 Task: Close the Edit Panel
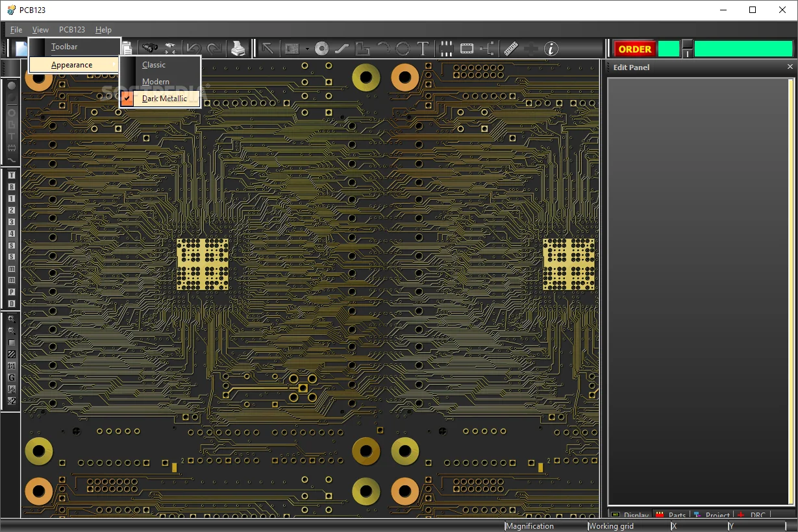point(790,66)
